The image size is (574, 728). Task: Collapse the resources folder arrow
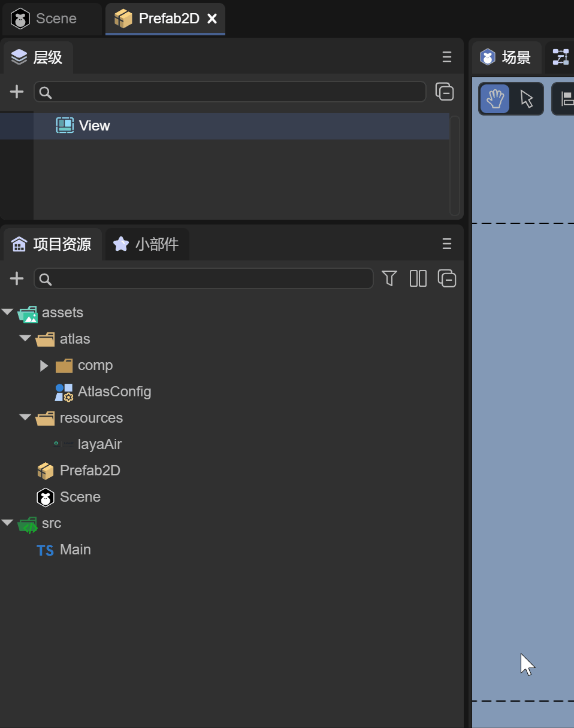[x=25, y=417]
